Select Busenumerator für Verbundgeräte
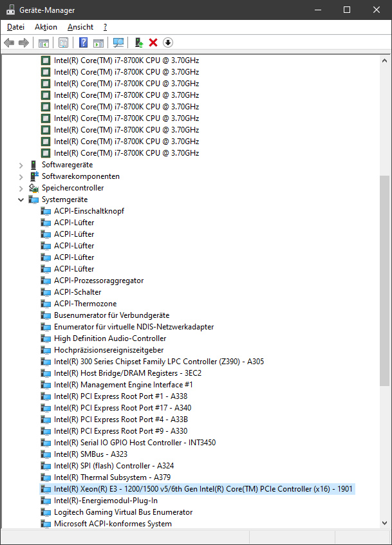The image size is (392, 545). pos(111,315)
